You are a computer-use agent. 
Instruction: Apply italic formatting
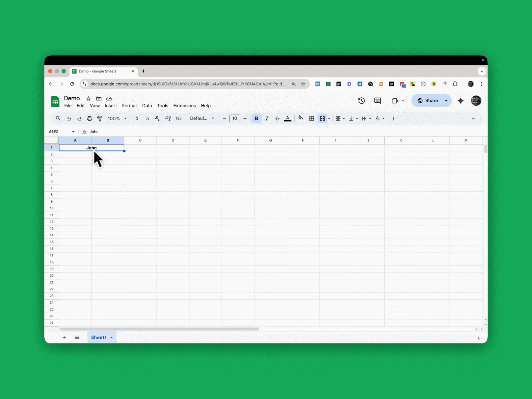pos(267,118)
